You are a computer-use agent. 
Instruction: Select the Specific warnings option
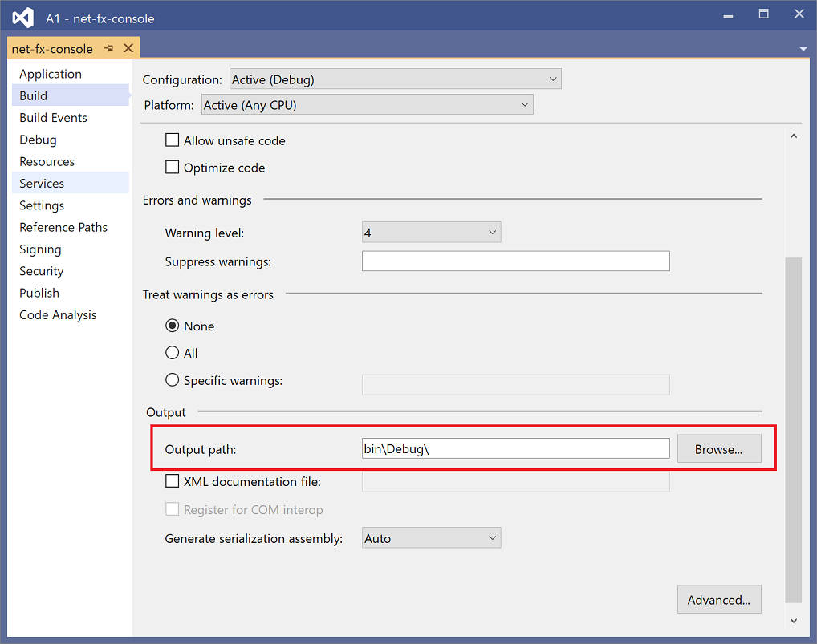pyautogui.click(x=172, y=379)
